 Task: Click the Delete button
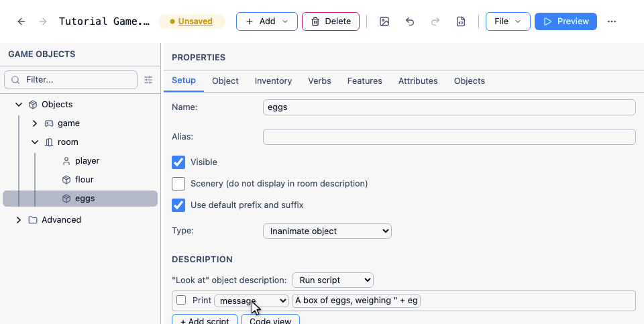tap(331, 21)
